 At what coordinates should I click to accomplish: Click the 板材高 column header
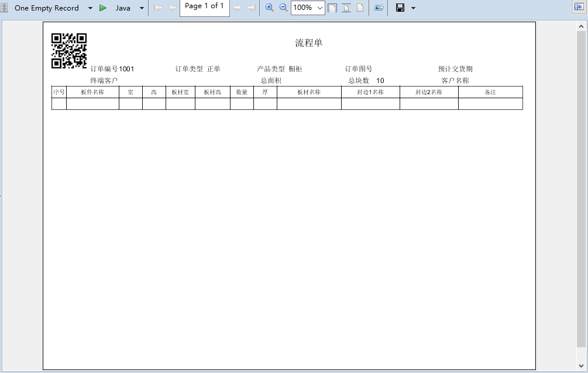212,92
